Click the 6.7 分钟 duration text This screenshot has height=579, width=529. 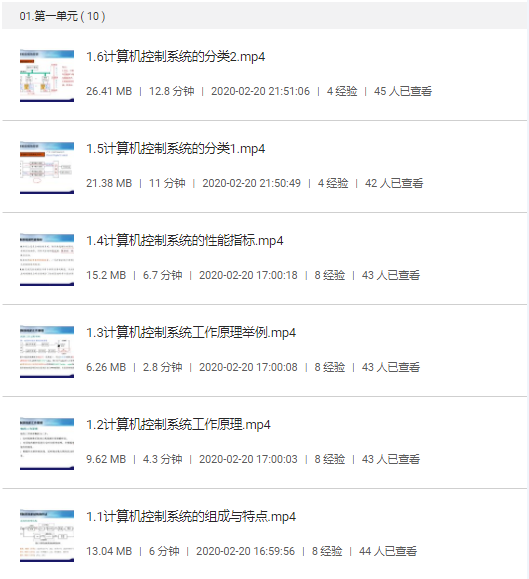click(x=162, y=275)
